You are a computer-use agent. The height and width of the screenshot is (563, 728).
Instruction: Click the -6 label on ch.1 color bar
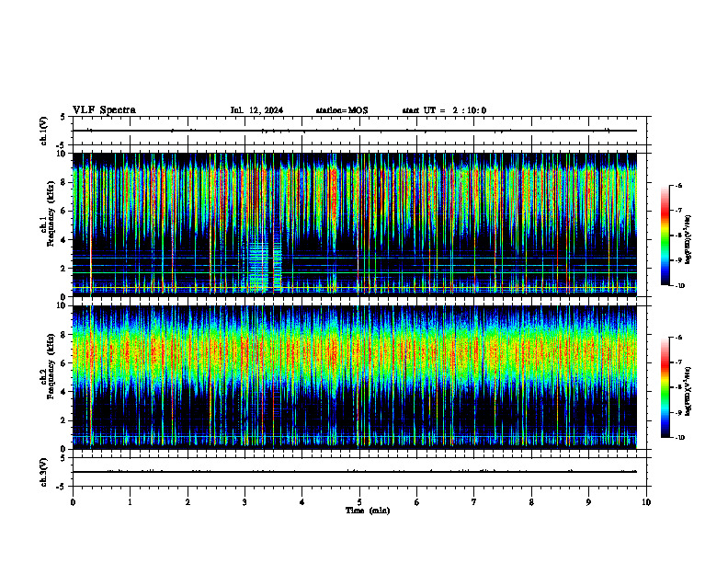click(678, 185)
